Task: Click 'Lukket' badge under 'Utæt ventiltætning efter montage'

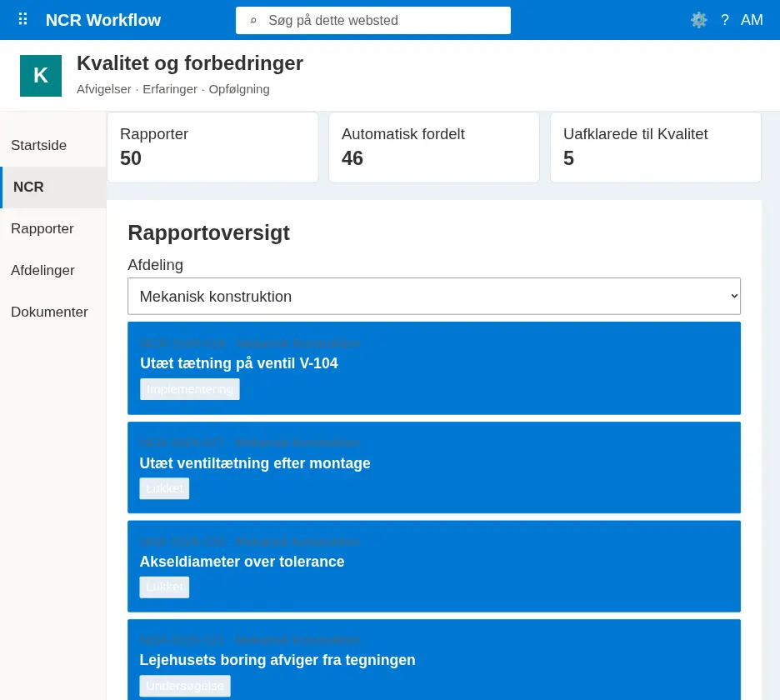Action: [164, 488]
